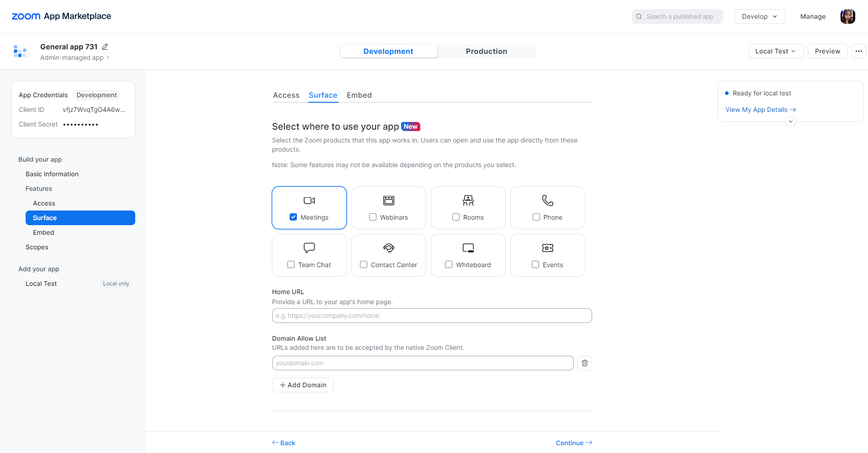Viewport: 868px width, 453px height.
Task: Focus the Home URL input field
Action: point(432,316)
